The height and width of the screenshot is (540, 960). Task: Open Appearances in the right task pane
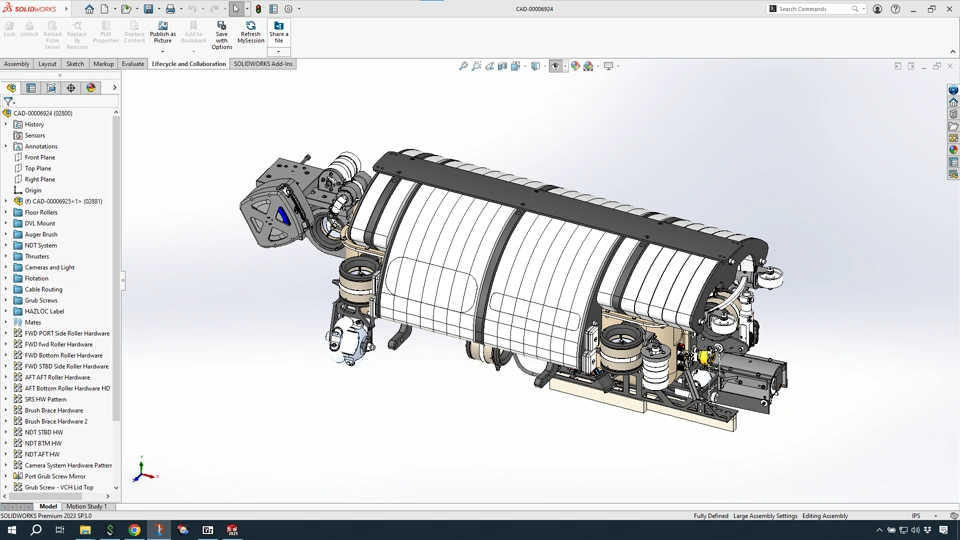tap(954, 150)
